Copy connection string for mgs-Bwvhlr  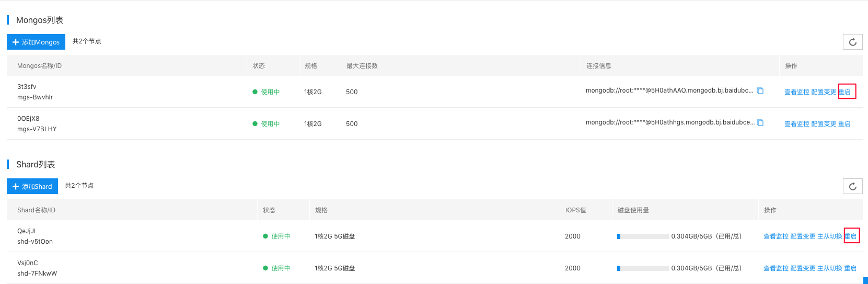coord(760,91)
